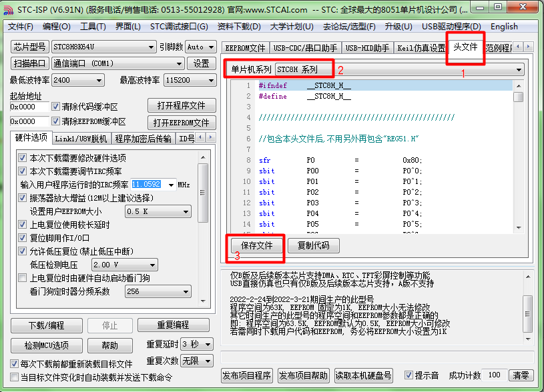
Task: Toggle 本次下载需要调节IRC频率 checkbox
Action: (x=23, y=171)
